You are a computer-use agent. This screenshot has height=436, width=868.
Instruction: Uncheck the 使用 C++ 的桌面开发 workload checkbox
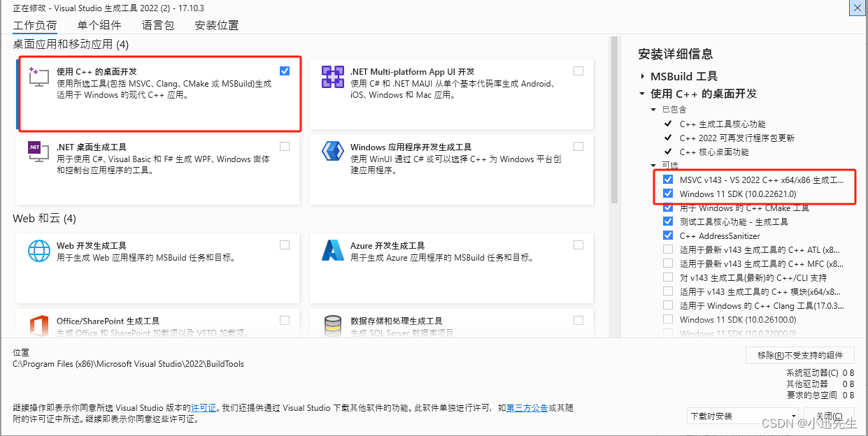284,71
